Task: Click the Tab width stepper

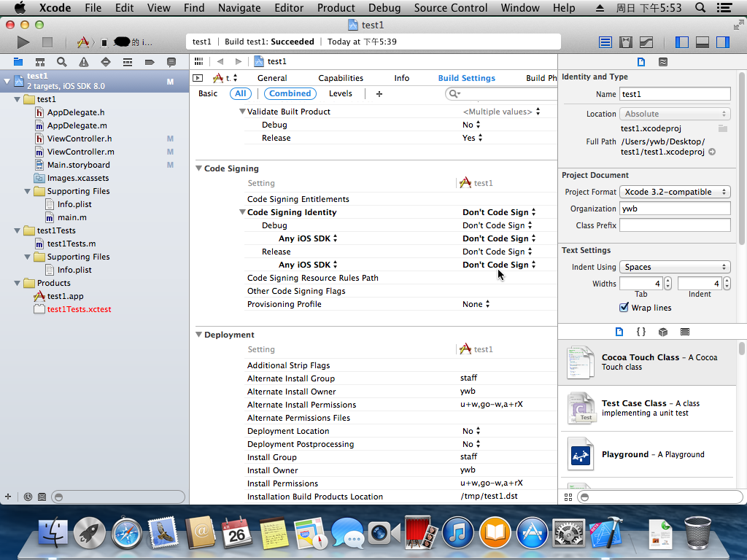Action: [x=667, y=284]
